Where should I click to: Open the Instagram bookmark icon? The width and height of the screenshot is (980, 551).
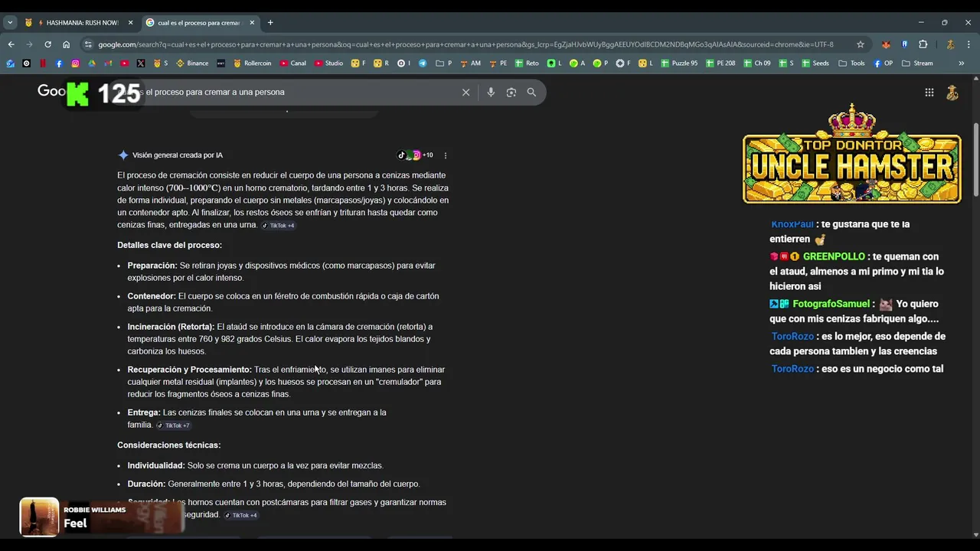pyautogui.click(x=75, y=64)
